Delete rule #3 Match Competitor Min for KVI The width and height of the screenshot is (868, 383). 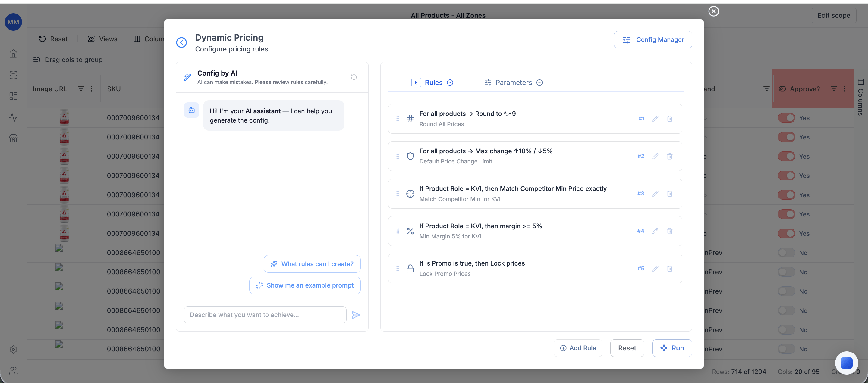pos(669,194)
